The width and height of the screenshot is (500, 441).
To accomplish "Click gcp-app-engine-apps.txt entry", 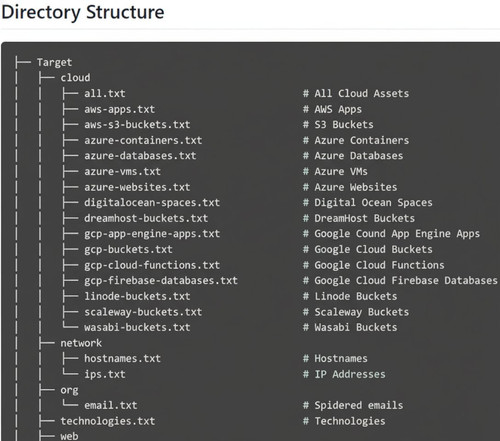I will 152,234.
